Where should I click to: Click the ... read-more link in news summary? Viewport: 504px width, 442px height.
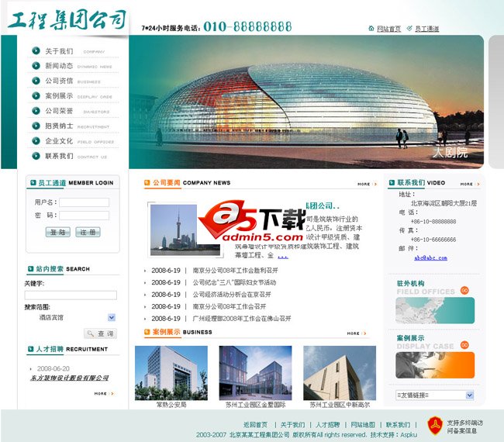pyautogui.click(x=282, y=257)
